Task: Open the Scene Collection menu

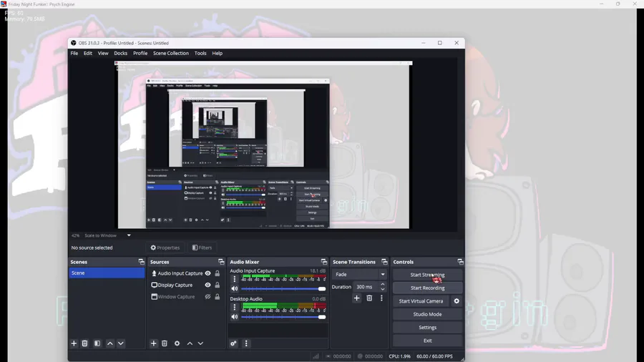Action: pyautogui.click(x=171, y=54)
